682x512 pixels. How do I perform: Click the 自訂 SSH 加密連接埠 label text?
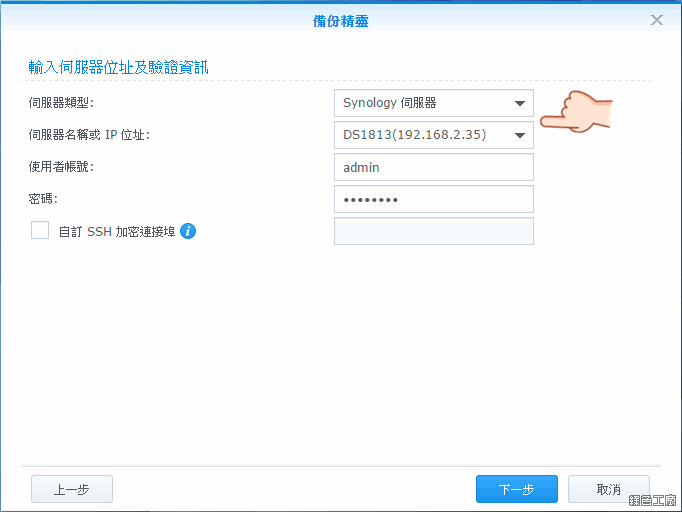117,231
